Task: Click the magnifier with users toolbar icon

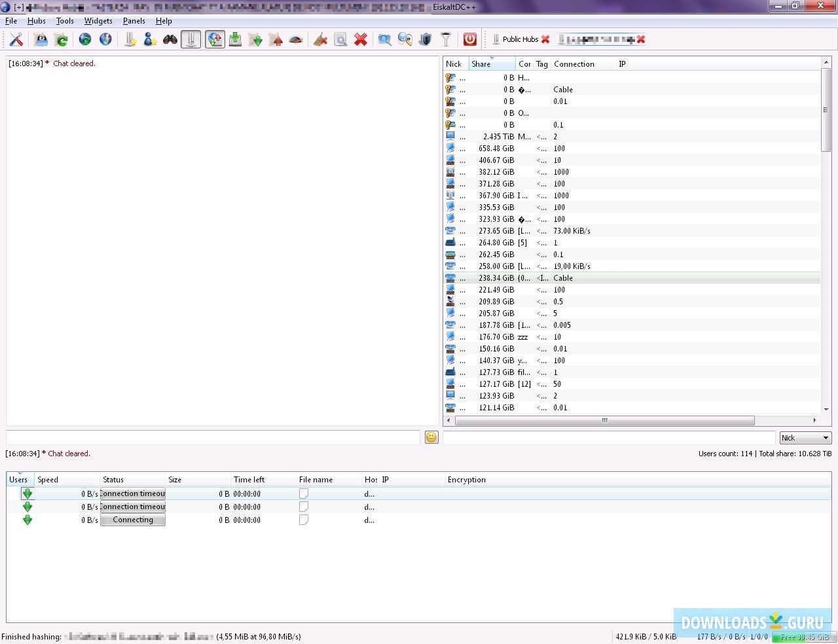Action: coord(405,39)
